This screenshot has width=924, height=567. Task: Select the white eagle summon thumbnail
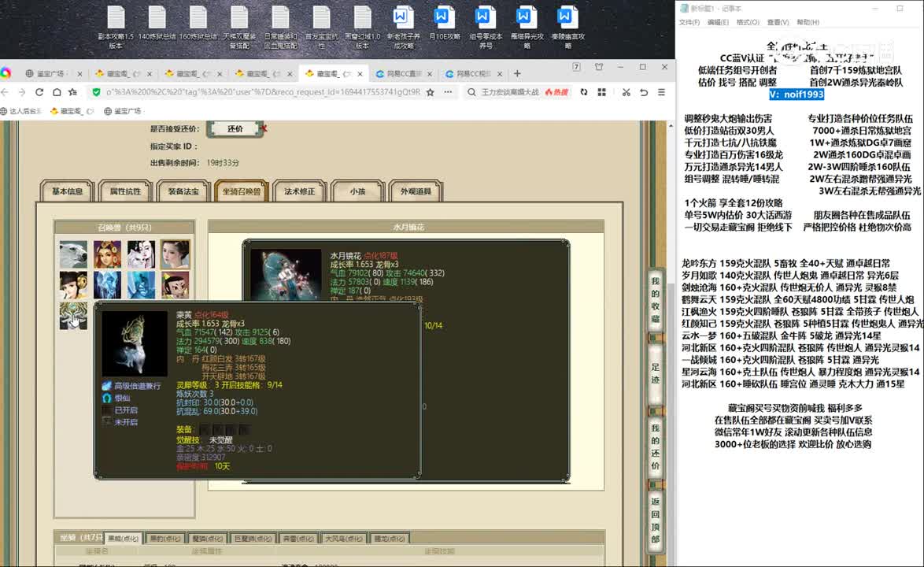pos(73,254)
